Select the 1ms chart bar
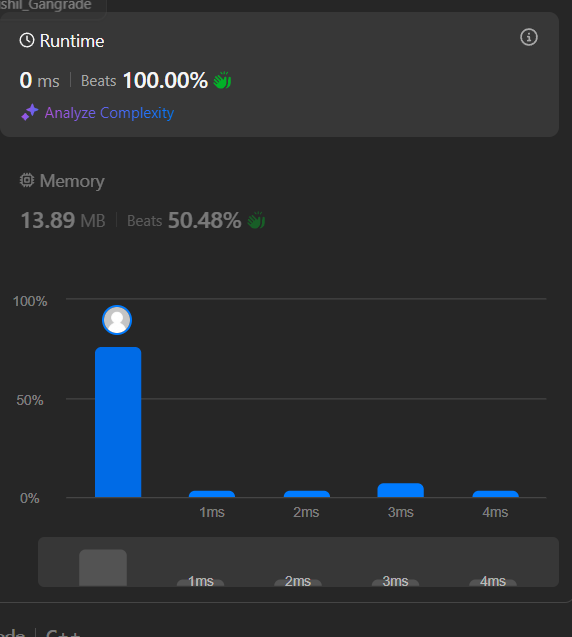572x637 pixels. coord(212,494)
